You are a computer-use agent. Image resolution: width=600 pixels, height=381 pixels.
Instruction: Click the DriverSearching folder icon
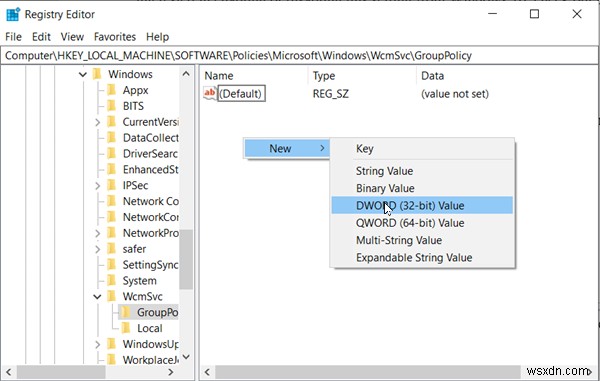tap(111, 153)
